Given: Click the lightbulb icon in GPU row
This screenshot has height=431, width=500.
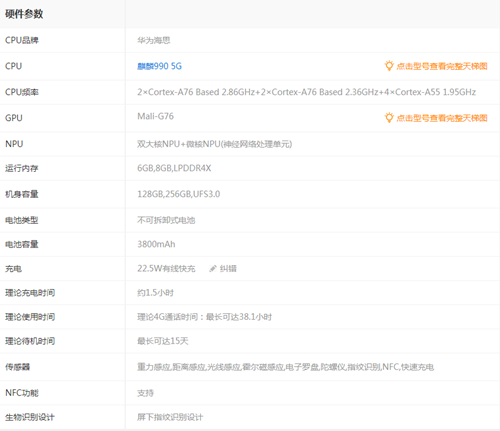Looking at the screenshot, I should [389, 117].
